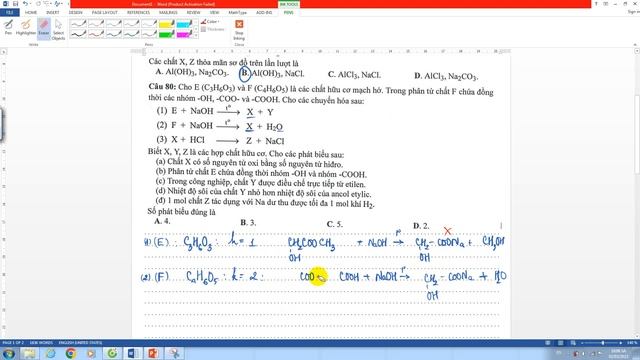The height and width of the screenshot is (360, 640).
Task: Click Save icon in quick access toolbar
Action: (x=16, y=4)
